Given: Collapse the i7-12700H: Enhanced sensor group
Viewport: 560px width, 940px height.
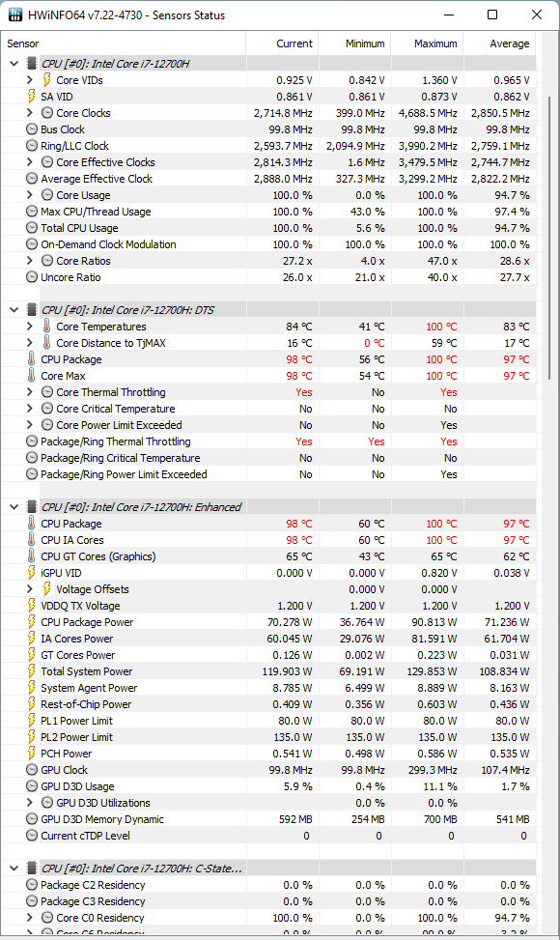Looking at the screenshot, I should (14, 507).
